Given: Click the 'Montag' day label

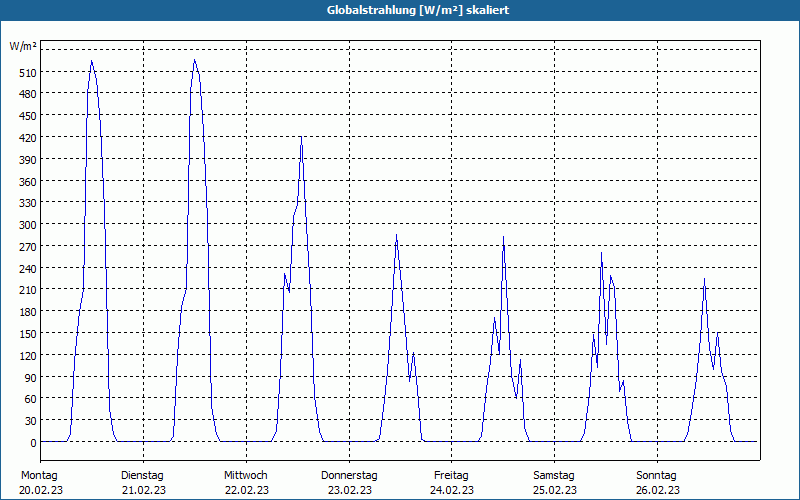Looking at the screenshot, I should tap(39, 476).
